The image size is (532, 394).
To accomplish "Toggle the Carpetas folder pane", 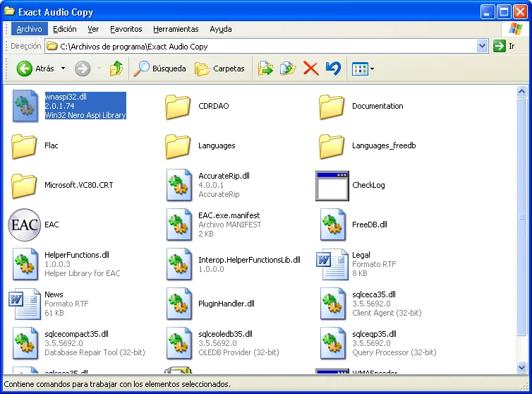I will (x=219, y=68).
